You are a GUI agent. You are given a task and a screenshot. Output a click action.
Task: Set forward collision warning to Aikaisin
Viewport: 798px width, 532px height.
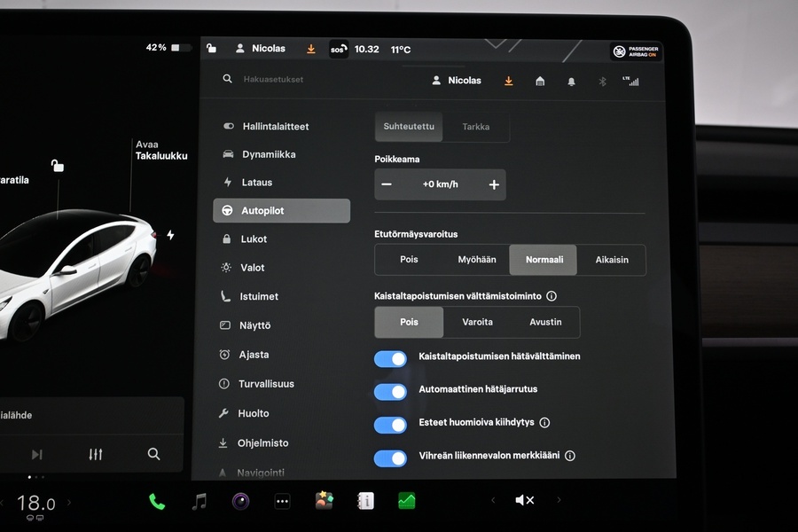pyautogui.click(x=611, y=260)
